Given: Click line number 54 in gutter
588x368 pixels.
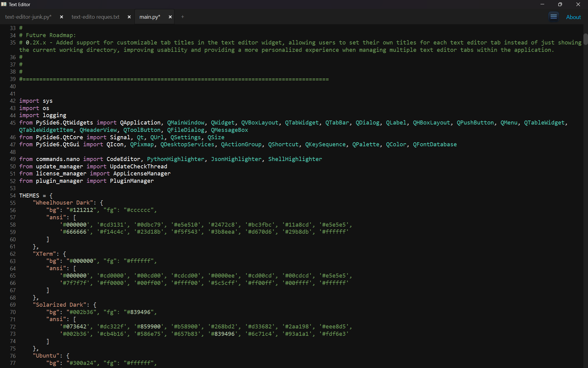Looking at the screenshot, I should click(13, 196).
